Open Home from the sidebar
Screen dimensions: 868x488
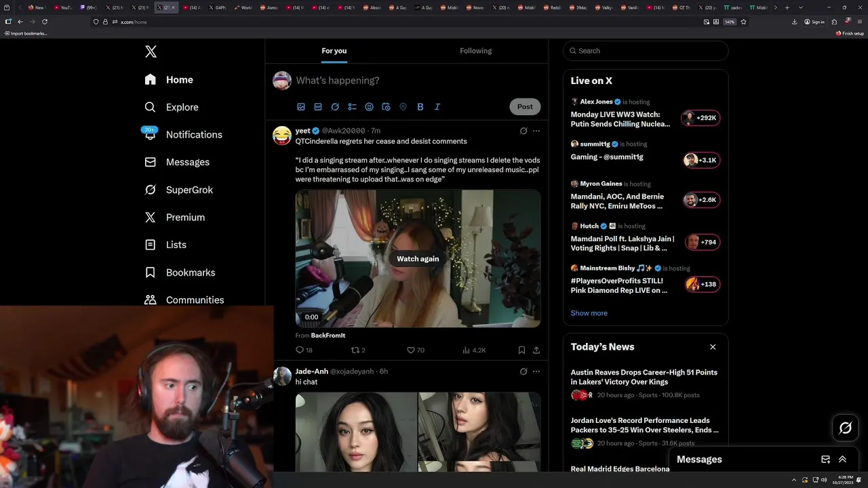(x=169, y=79)
